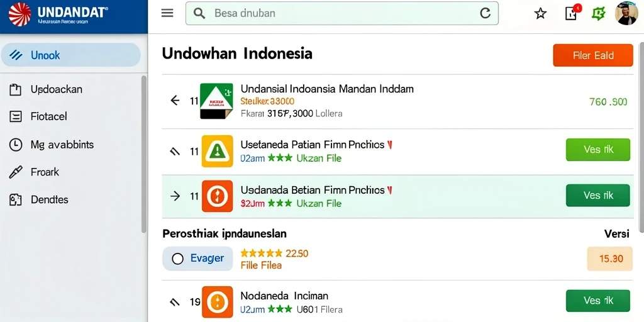
Task: Click the green badge icon in header
Action: 599,14
